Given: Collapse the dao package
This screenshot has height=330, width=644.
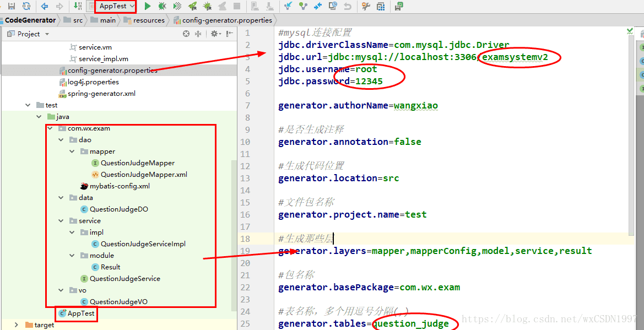Looking at the screenshot, I should click(x=61, y=140).
